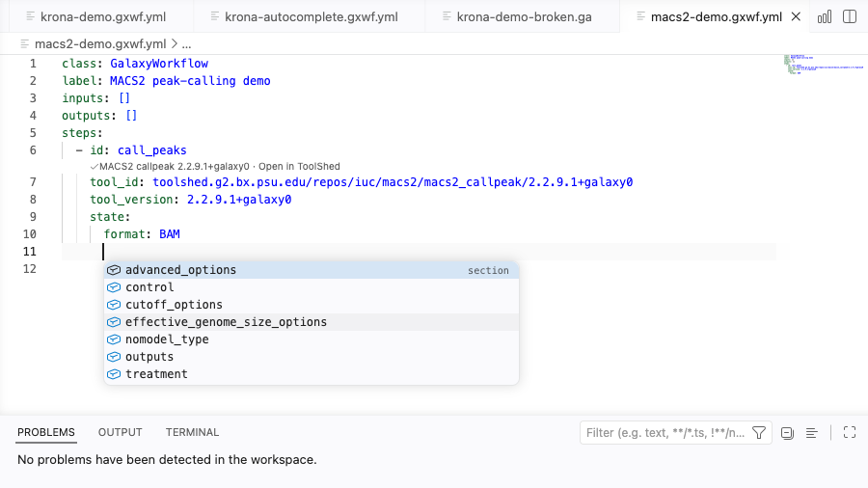Open the krona-demo-broken.ga tab

pos(523,16)
